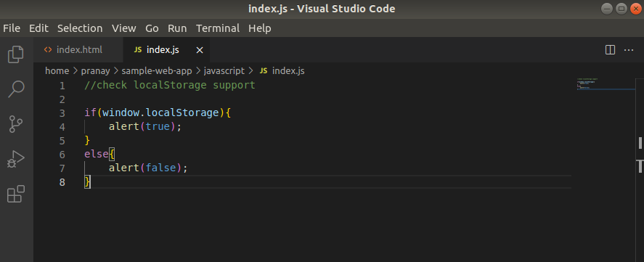Image resolution: width=644 pixels, height=262 pixels.
Task: Open the Go menu
Action: [152, 28]
